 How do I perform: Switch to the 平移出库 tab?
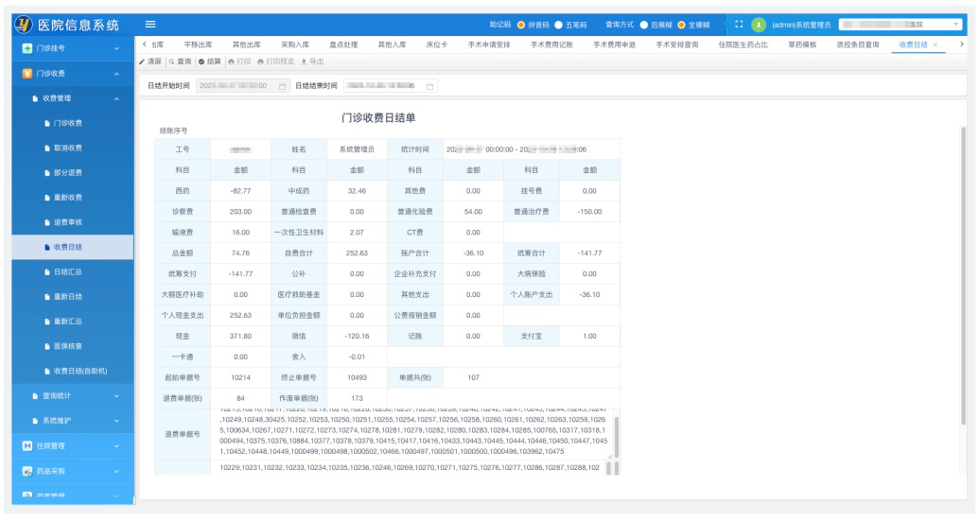198,44
